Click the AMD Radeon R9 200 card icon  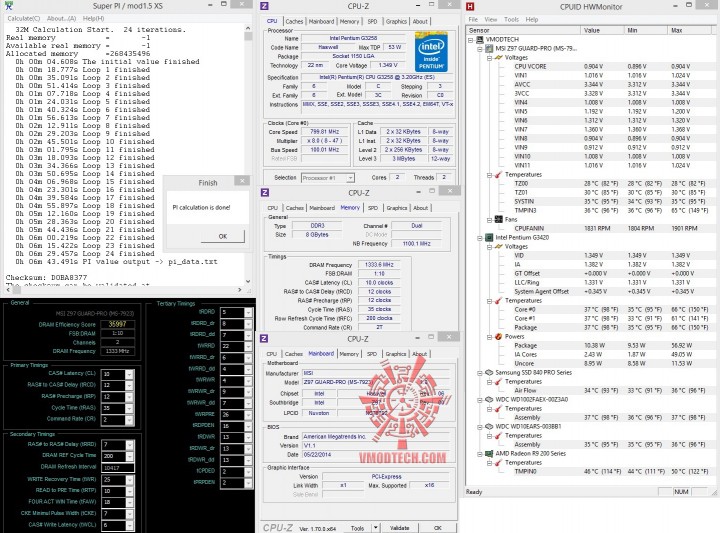489,454
